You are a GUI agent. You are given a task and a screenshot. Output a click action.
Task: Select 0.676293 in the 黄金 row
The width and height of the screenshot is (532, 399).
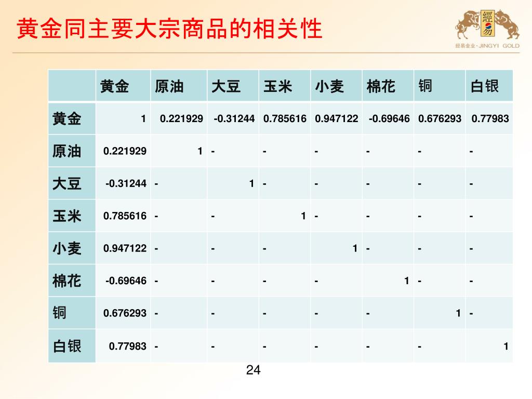[440, 119]
